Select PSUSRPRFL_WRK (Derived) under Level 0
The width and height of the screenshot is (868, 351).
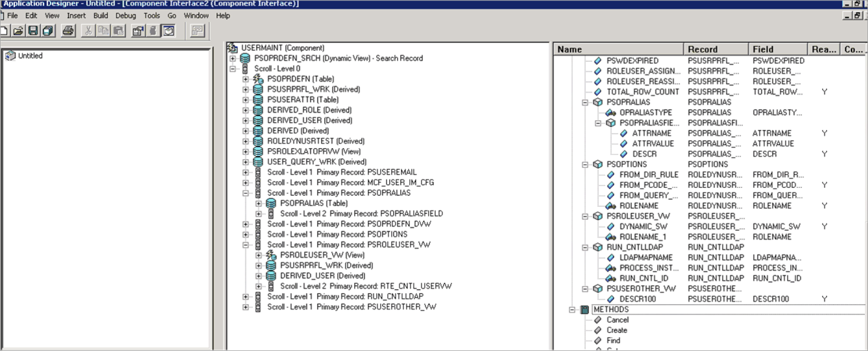tap(313, 89)
